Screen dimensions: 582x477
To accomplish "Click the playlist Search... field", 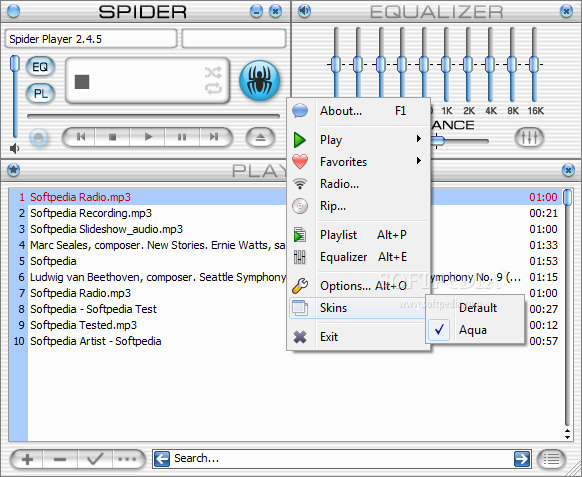I will [x=341, y=459].
